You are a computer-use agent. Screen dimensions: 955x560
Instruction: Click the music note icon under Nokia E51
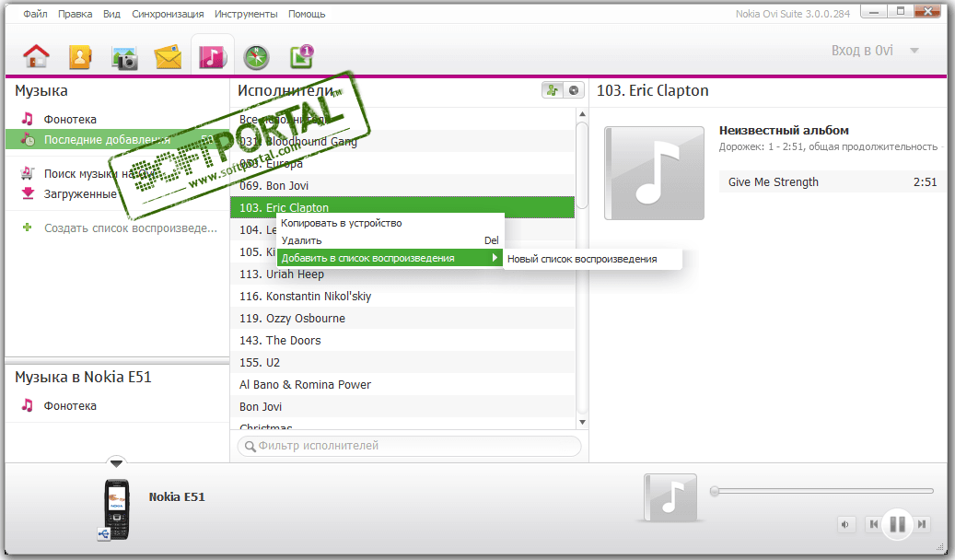tap(27, 404)
